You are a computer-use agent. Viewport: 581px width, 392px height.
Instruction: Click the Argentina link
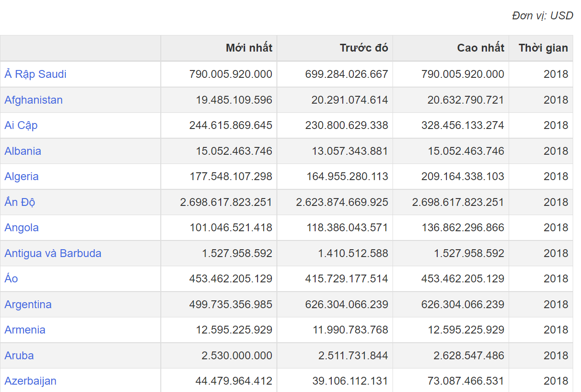tap(28, 304)
